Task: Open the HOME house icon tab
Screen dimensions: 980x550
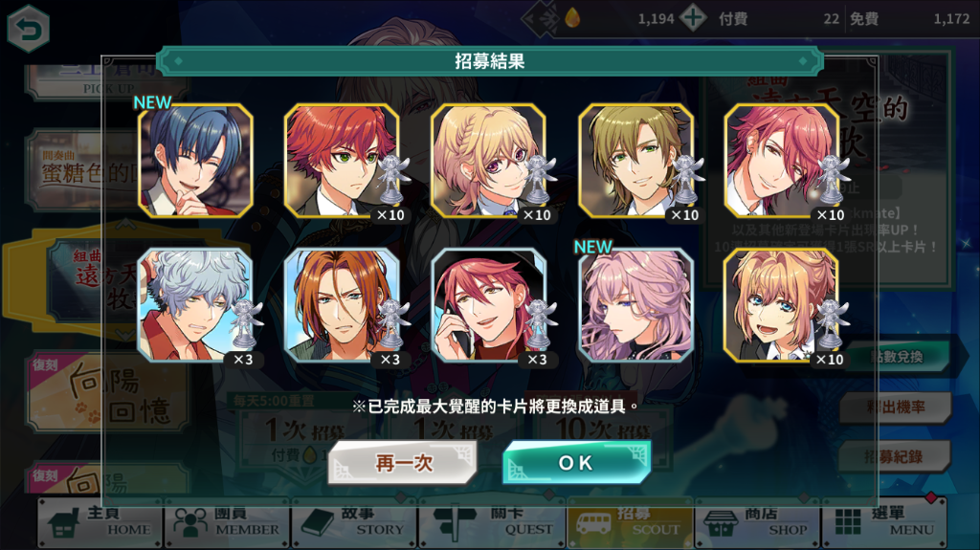Action: point(100,522)
